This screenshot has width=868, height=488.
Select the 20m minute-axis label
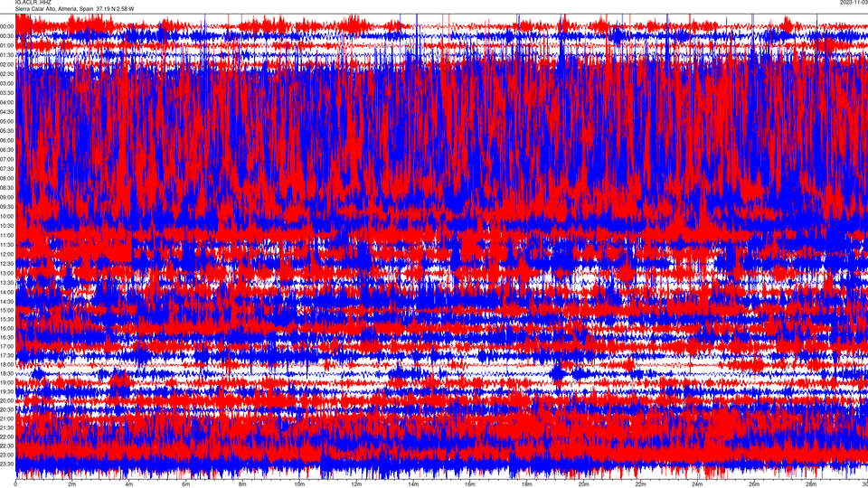tap(583, 484)
